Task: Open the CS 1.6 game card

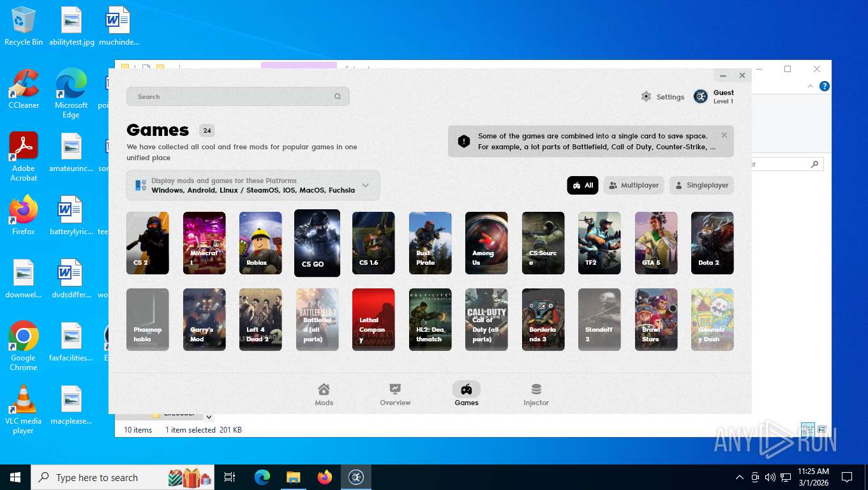Action: click(373, 243)
